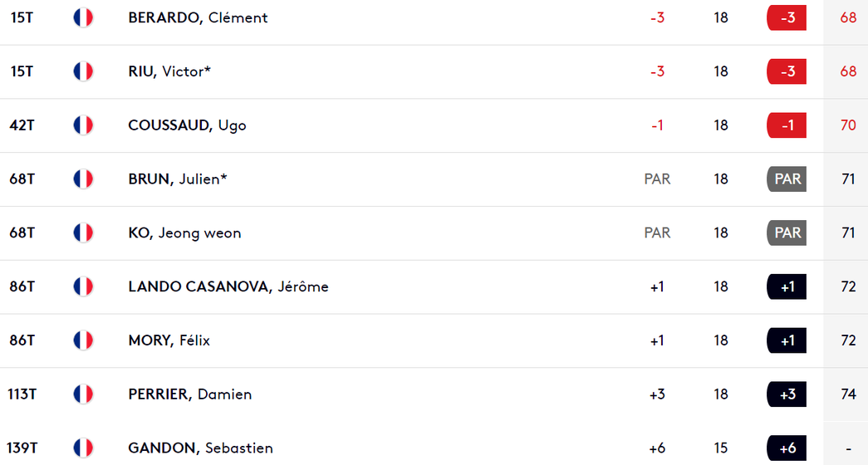Click the grey PAR badge for BRUN, Julien
Image resolution: width=868 pixels, height=465 pixels.
click(787, 179)
